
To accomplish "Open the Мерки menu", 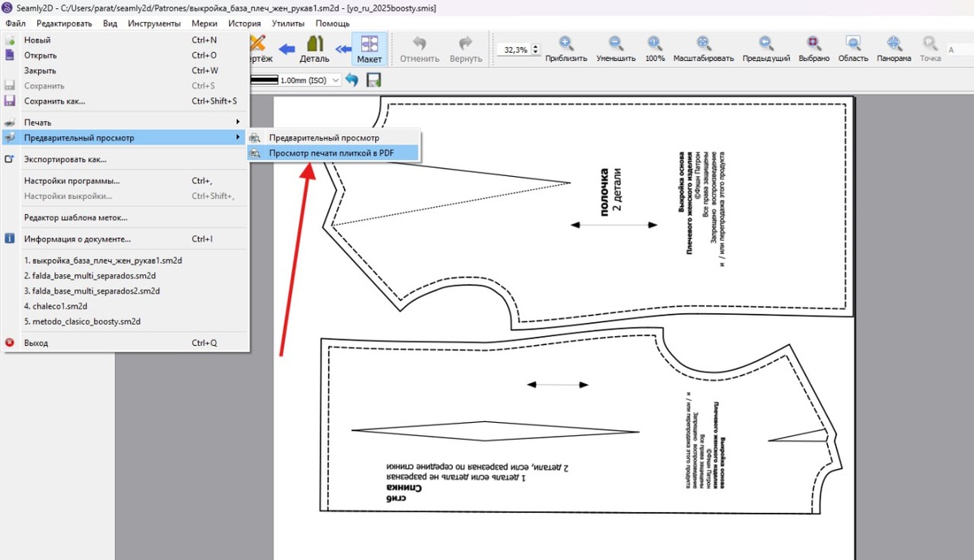I will 205,24.
